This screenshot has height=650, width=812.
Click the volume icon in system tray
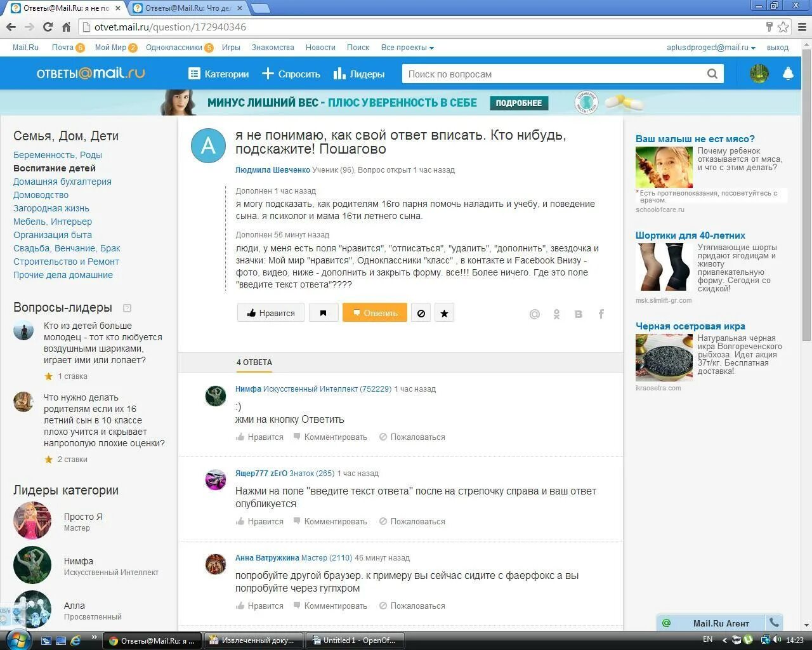(x=777, y=640)
